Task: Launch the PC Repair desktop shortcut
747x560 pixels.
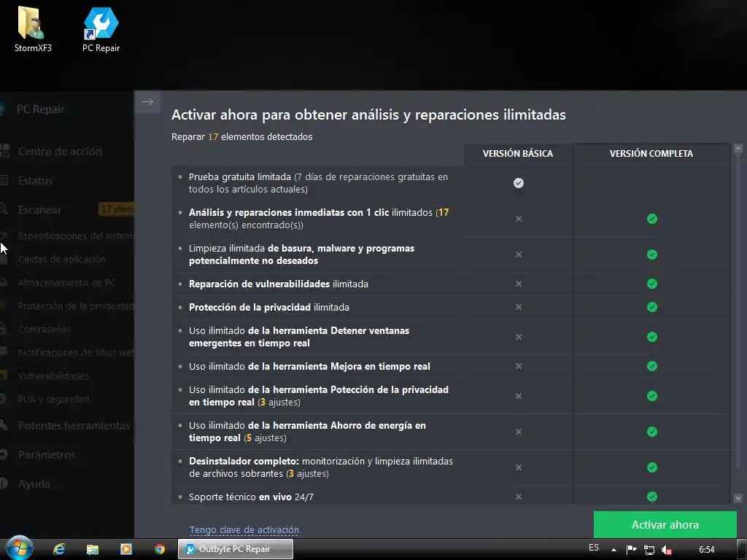Action: point(101,29)
